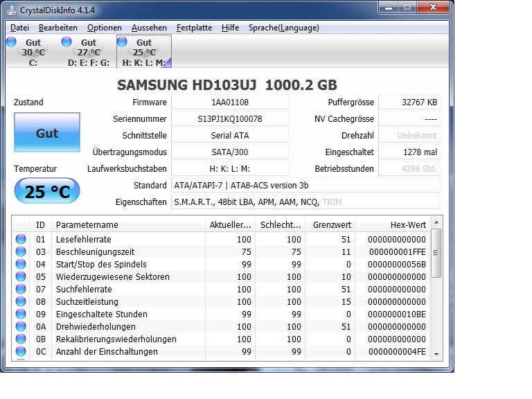
Task: Select disk H: K: L: M: at 25 °C
Action: click(x=144, y=51)
